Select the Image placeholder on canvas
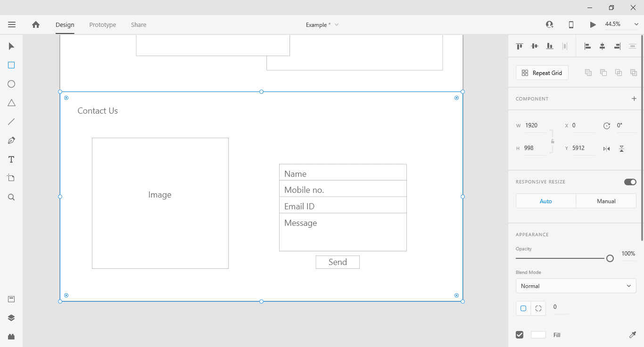This screenshot has width=644, height=347. 160,203
